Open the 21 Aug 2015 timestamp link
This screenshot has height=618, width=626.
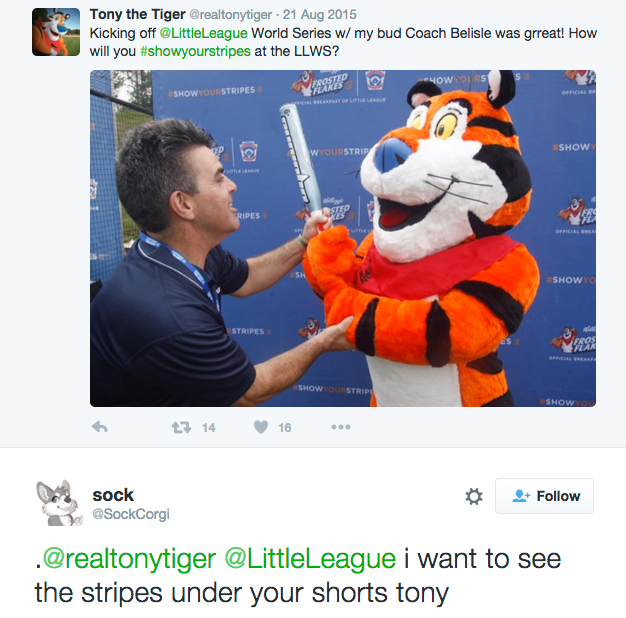[x=319, y=15]
